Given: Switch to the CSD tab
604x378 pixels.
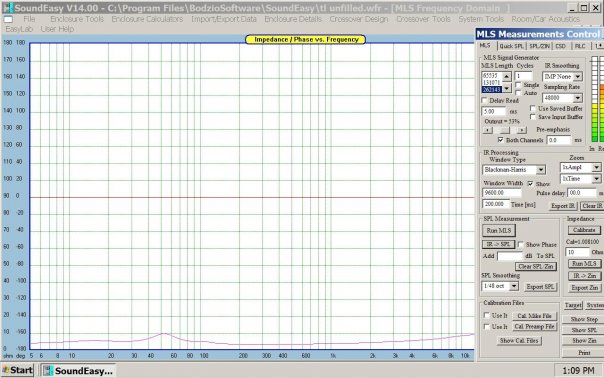Looking at the screenshot, I should tap(561, 46).
